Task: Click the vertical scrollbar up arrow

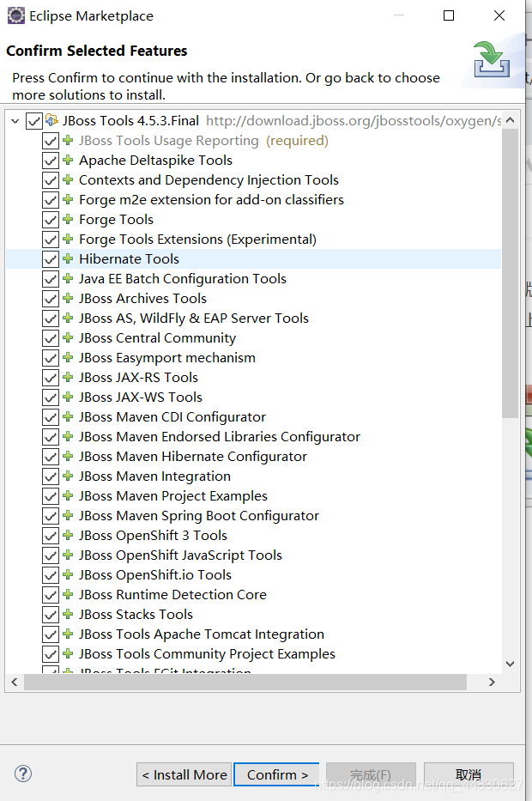Action: click(510, 120)
